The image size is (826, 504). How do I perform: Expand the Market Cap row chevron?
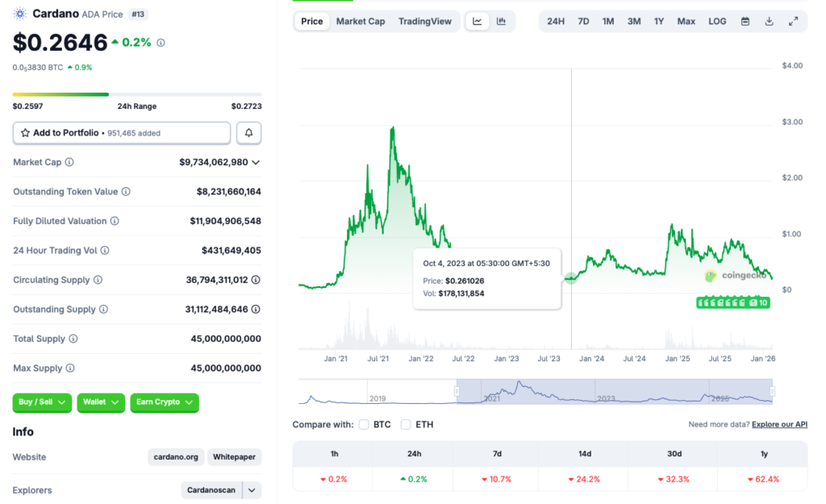(x=256, y=162)
